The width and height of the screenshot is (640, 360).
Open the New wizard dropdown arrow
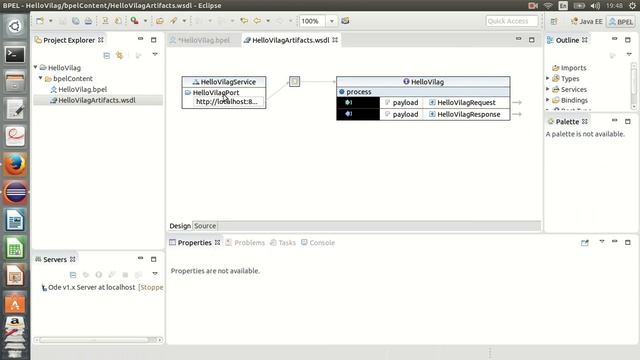tap(51, 21)
